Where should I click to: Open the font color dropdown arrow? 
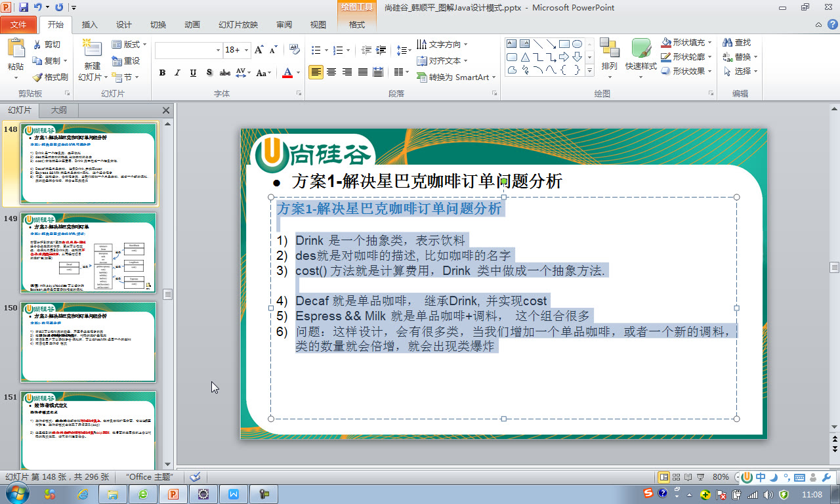pos(299,73)
